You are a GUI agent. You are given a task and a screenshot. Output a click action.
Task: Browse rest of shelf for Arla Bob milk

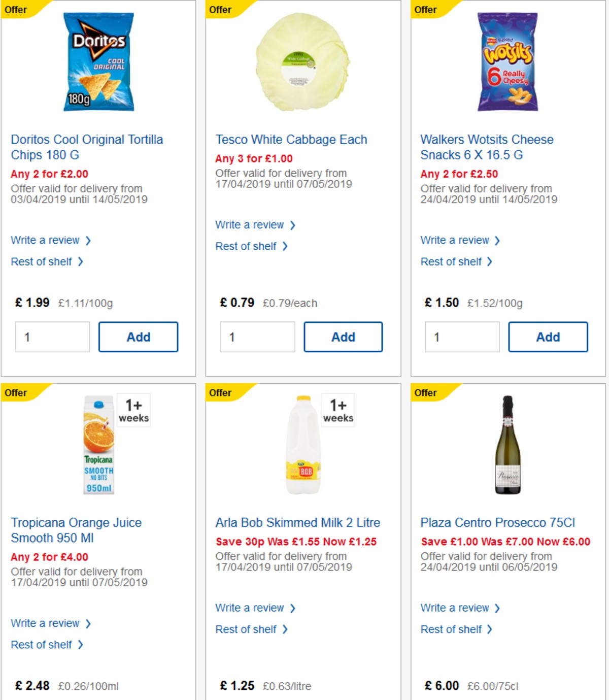coord(248,629)
